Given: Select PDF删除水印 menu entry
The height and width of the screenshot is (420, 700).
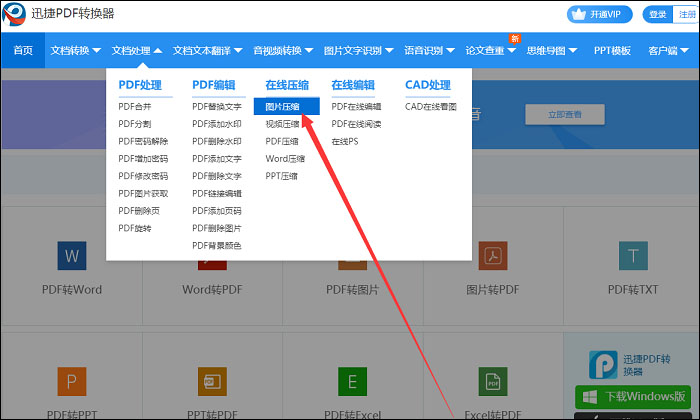Looking at the screenshot, I should (x=217, y=141).
